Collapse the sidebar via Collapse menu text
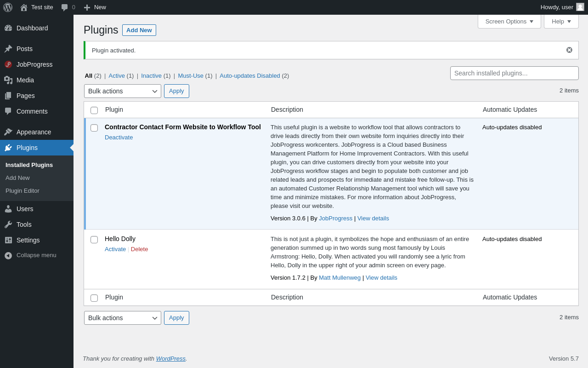The width and height of the screenshot is (588, 368). click(36, 255)
